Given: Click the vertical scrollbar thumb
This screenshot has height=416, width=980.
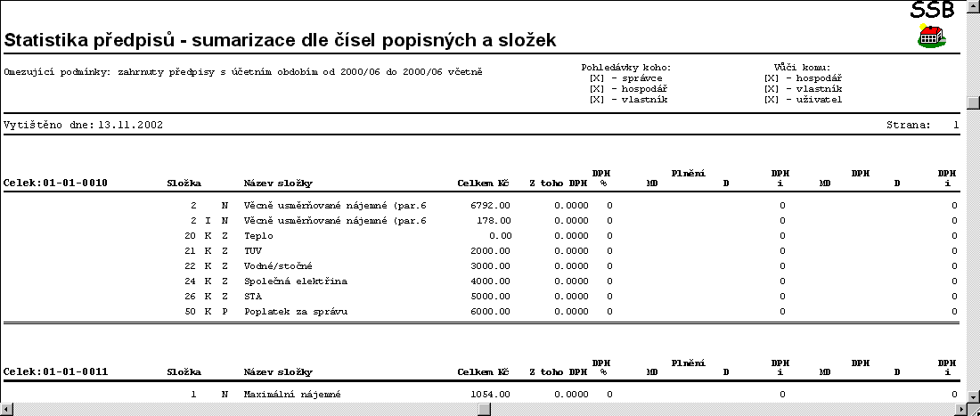Looking at the screenshot, I should click(x=972, y=100).
